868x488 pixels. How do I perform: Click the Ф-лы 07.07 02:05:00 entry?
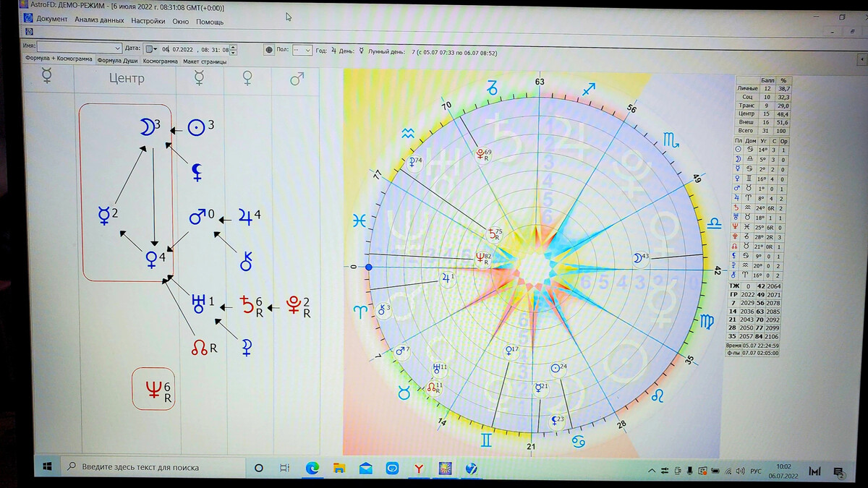(x=754, y=354)
